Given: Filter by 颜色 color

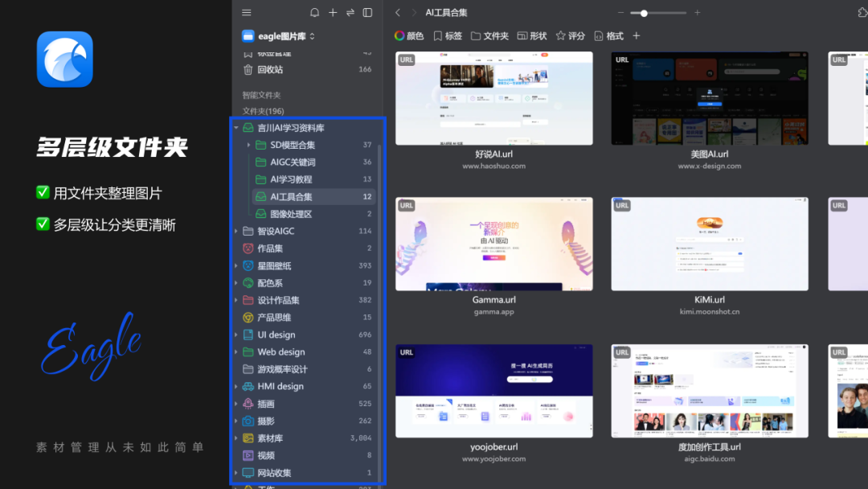Looking at the screenshot, I should pyautogui.click(x=408, y=36).
